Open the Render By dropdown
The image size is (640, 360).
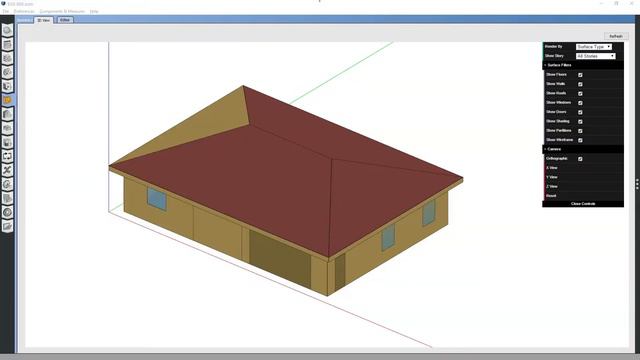point(594,47)
